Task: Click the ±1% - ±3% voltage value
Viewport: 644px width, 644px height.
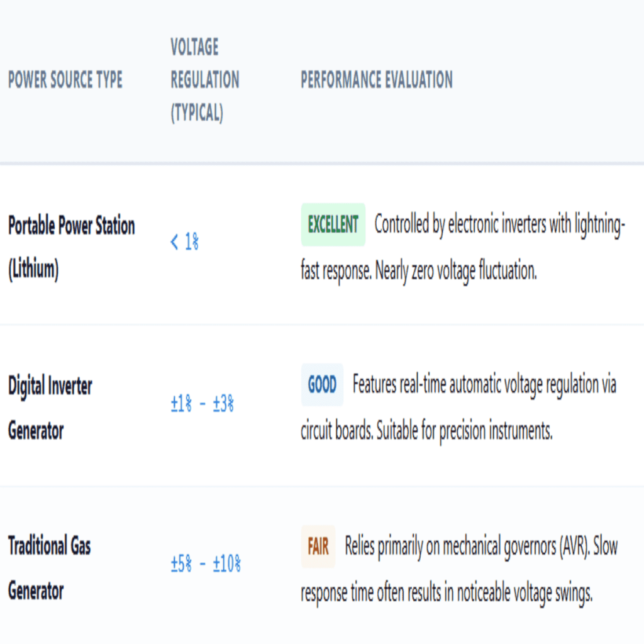Action: [202, 403]
